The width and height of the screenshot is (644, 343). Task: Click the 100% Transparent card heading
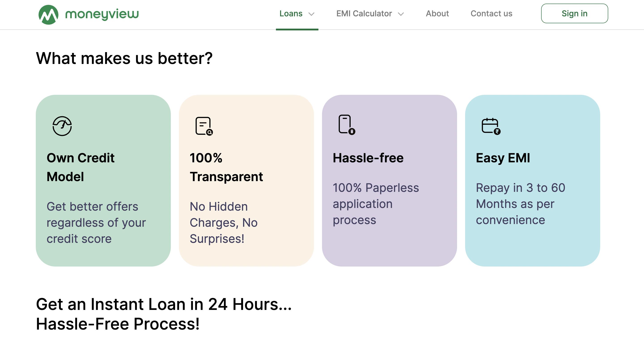[x=226, y=167]
